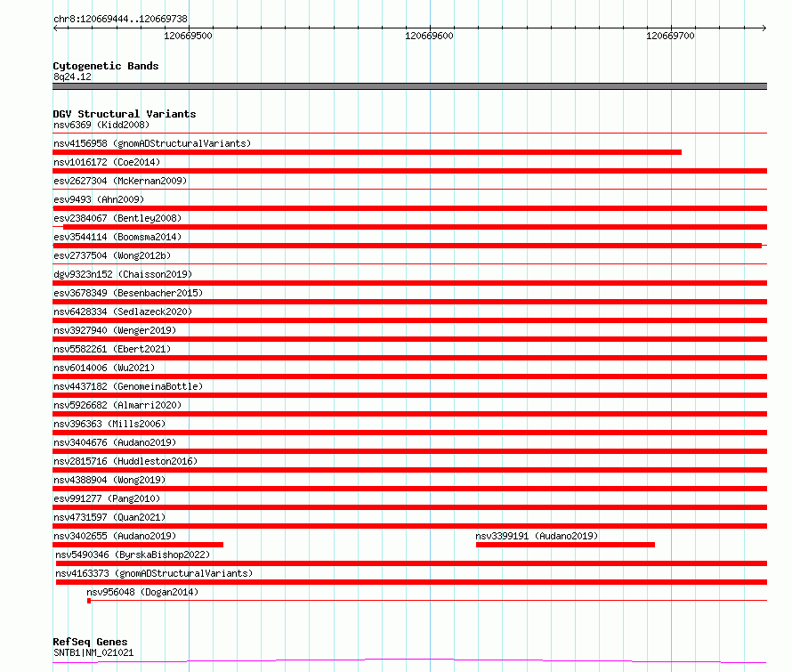Select esv2384067 (Bentley2008) label
The height and width of the screenshot is (672, 792).
pyautogui.click(x=117, y=218)
